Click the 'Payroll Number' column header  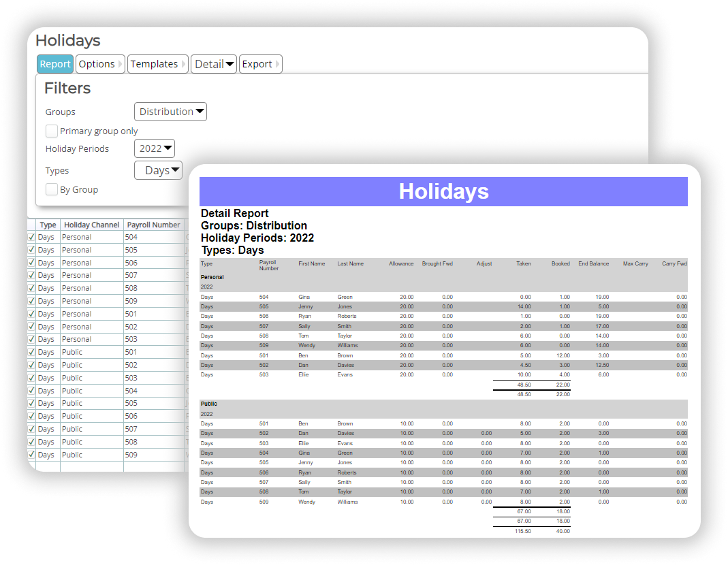153,224
